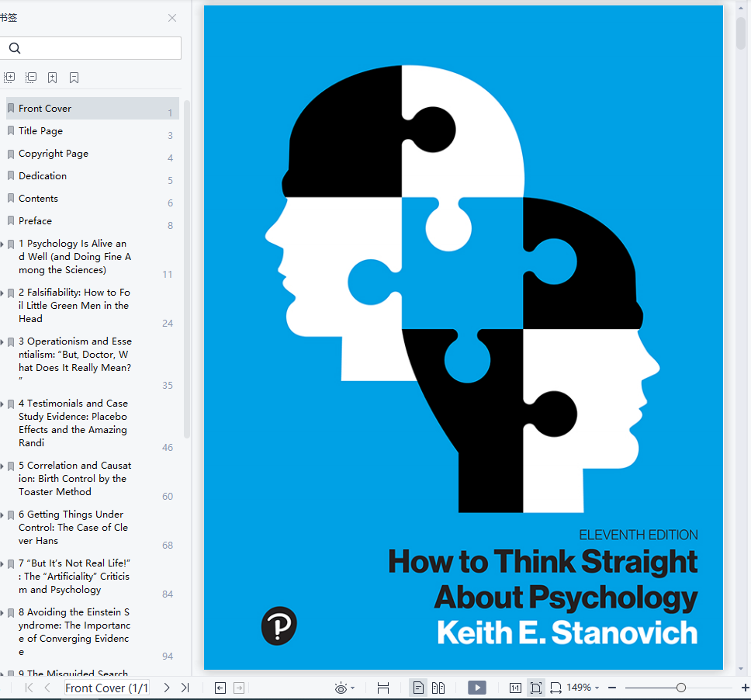This screenshot has height=700, width=751.
Task: Click the bookmarks panel vertical scrollbar
Action: tap(187, 269)
